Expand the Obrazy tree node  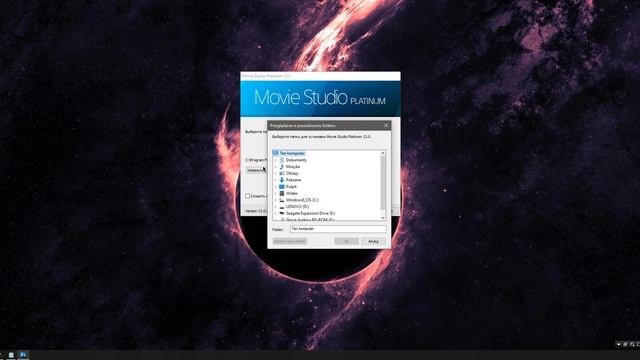(x=276, y=173)
